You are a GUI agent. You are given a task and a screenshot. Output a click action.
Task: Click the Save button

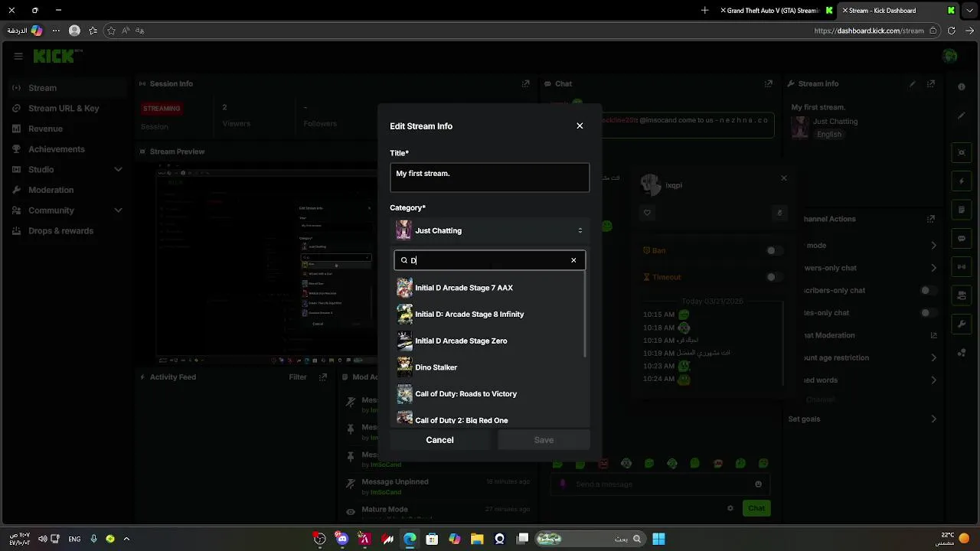tap(544, 440)
